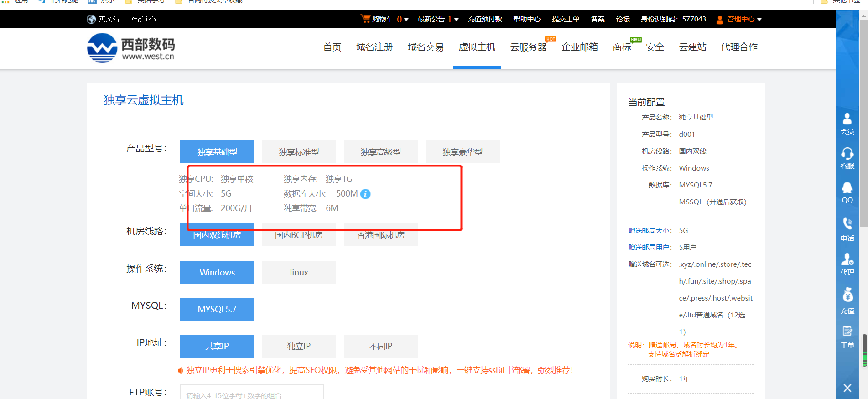This screenshot has width=868, height=399.
Task: Select the Windows operating system
Action: coord(217,272)
